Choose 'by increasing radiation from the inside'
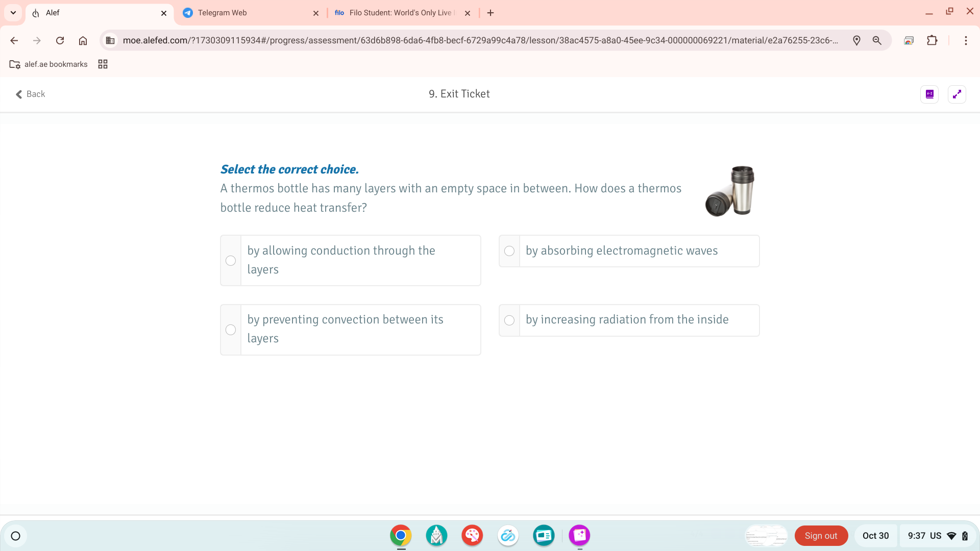980x551 pixels. coord(509,320)
